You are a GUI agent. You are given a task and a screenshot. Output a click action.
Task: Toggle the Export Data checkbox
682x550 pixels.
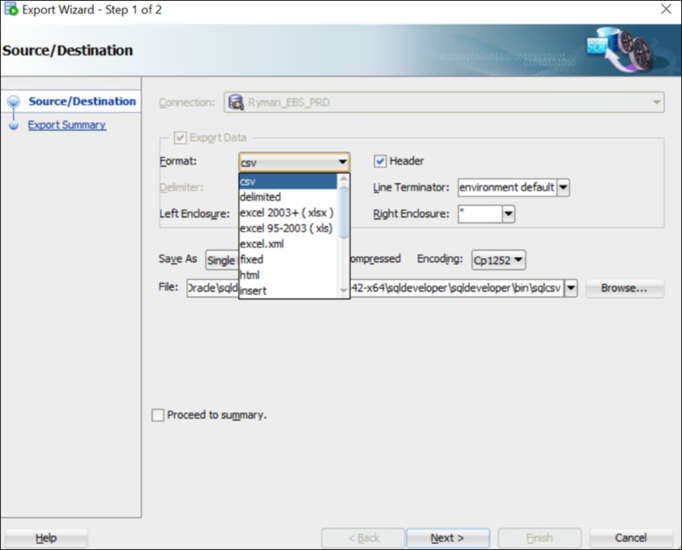click(180, 138)
